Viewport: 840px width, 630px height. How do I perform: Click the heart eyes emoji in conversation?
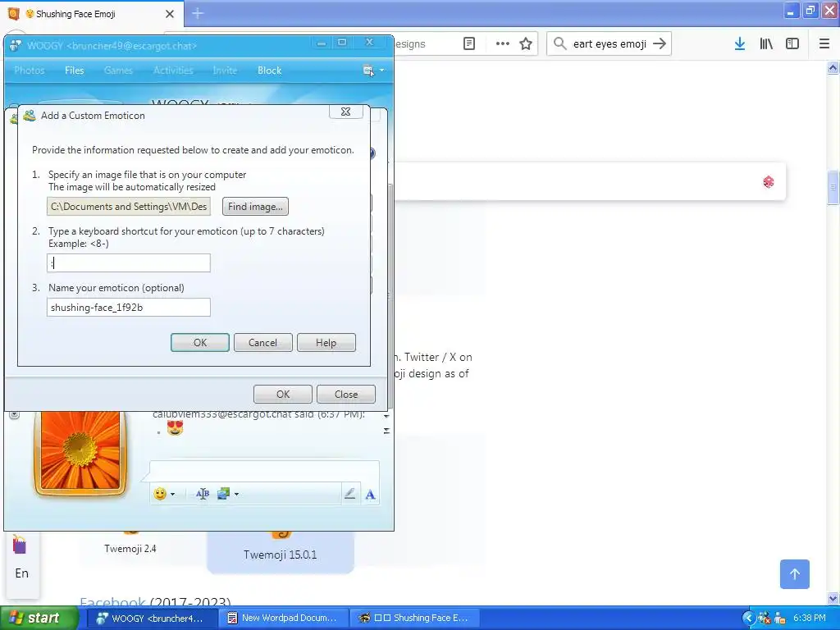[176, 428]
